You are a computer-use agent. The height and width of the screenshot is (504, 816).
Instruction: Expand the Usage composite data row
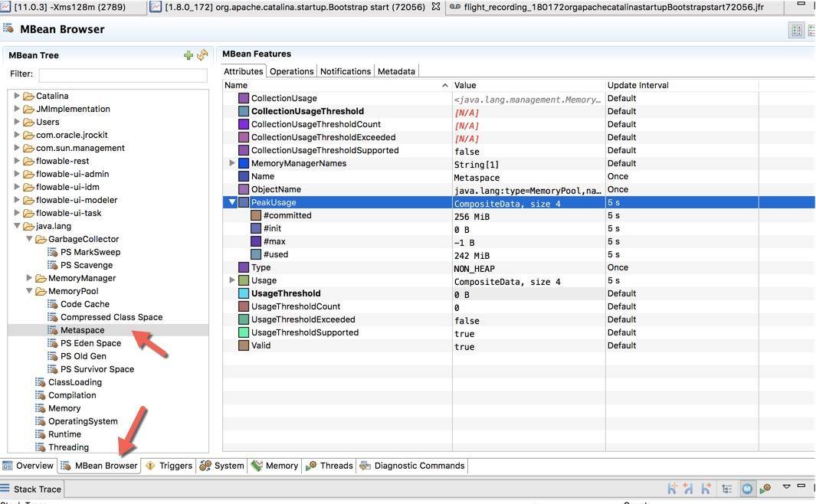[232, 280]
